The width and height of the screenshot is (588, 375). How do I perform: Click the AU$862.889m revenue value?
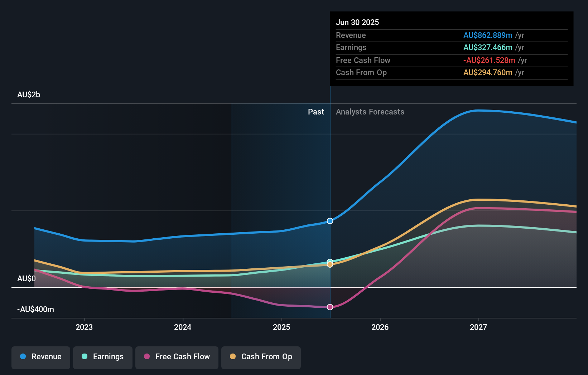487,35
